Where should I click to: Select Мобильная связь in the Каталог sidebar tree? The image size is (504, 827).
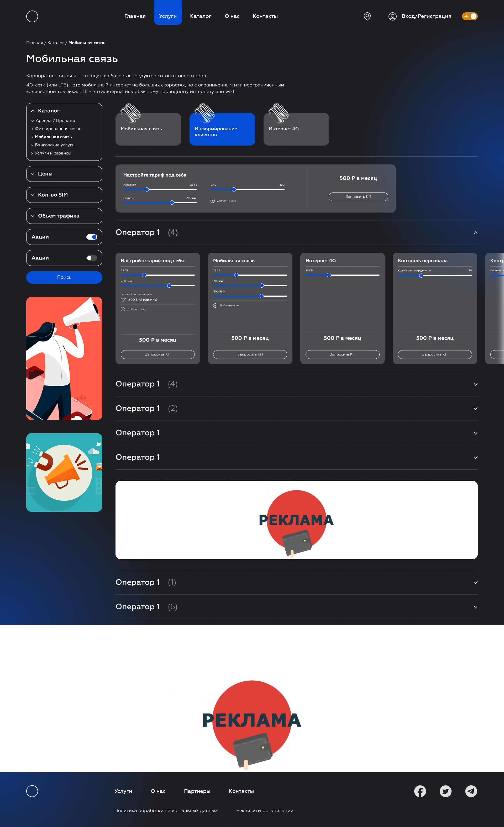pos(53,137)
